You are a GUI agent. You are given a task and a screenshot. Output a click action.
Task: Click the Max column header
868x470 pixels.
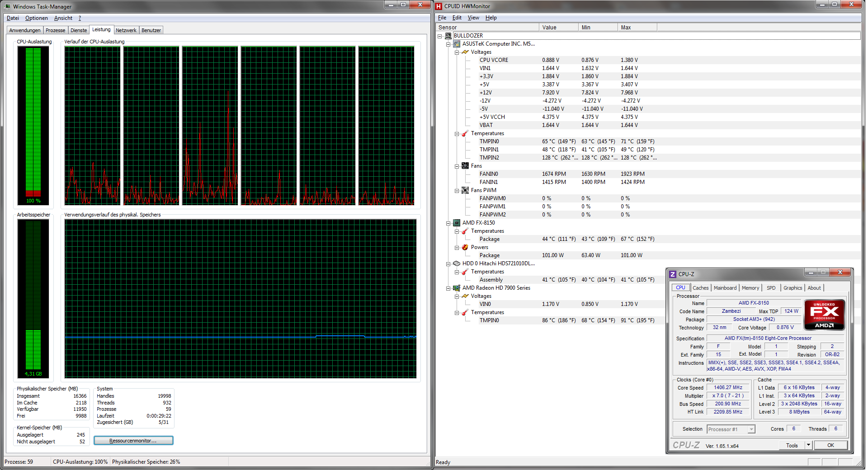pos(637,28)
